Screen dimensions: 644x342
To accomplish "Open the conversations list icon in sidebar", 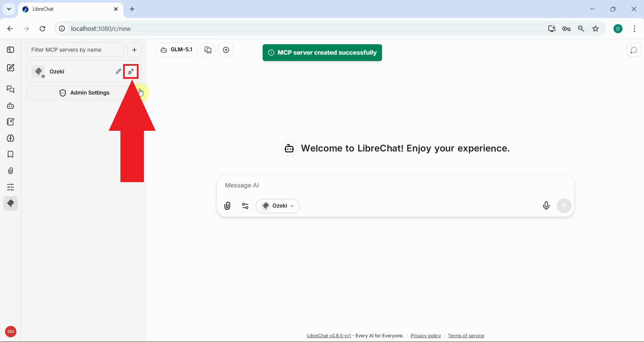I will tap(10, 89).
